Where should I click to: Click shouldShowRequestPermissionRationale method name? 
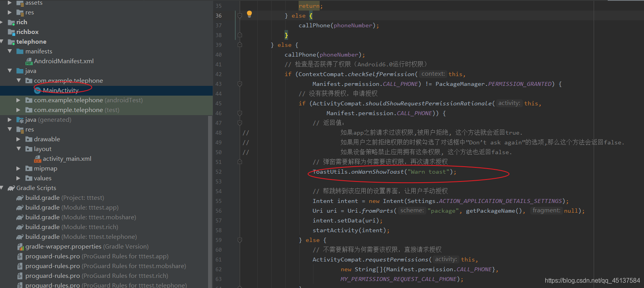coord(429,103)
